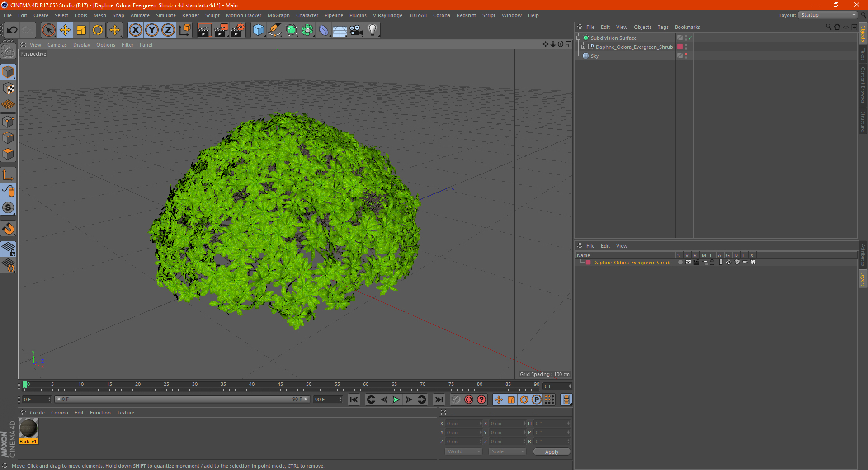Click red layer swatch in Layers panel
The width and height of the screenshot is (868, 470).
(x=588, y=263)
